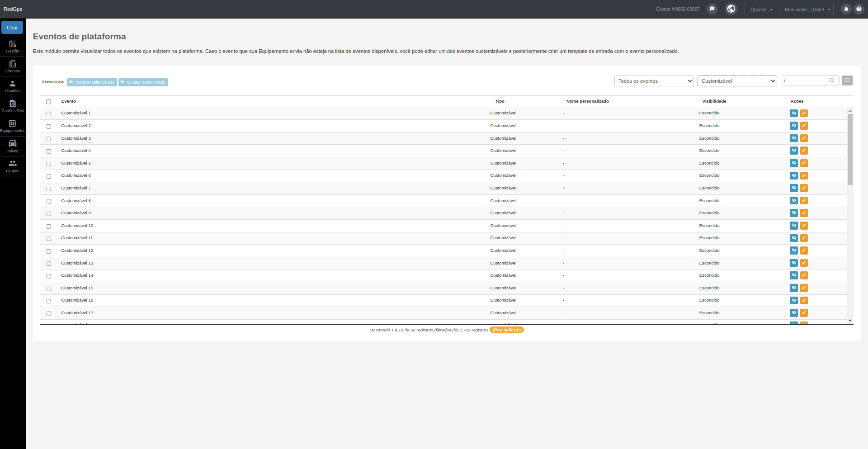
Task: Click the blue Criar button
Action: pyautogui.click(x=12, y=28)
